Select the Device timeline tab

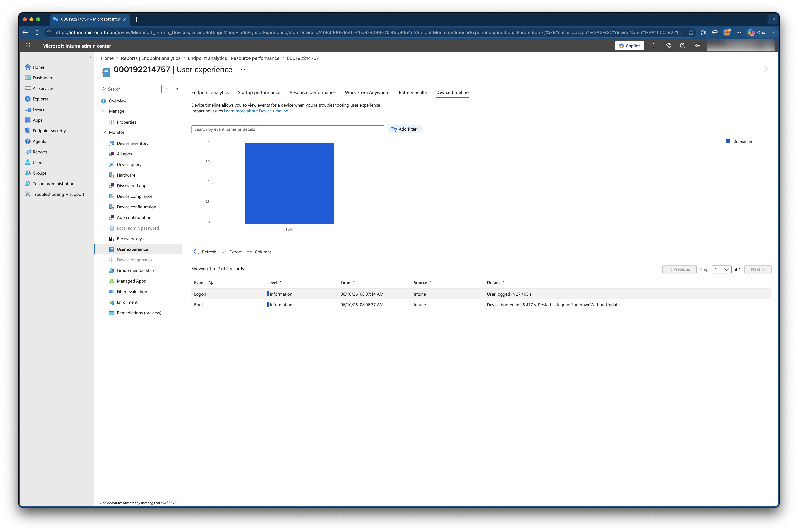click(452, 92)
